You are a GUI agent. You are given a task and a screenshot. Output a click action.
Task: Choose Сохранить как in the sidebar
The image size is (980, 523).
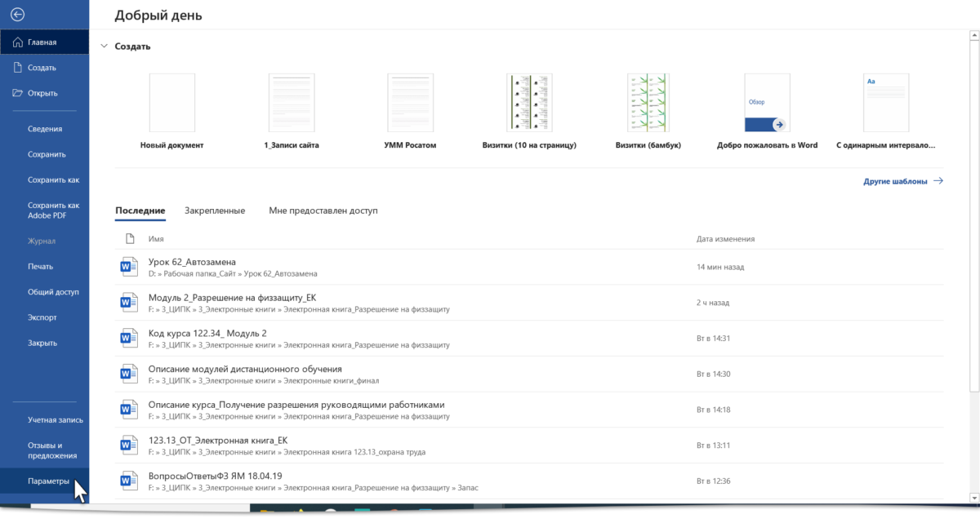(x=53, y=180)
